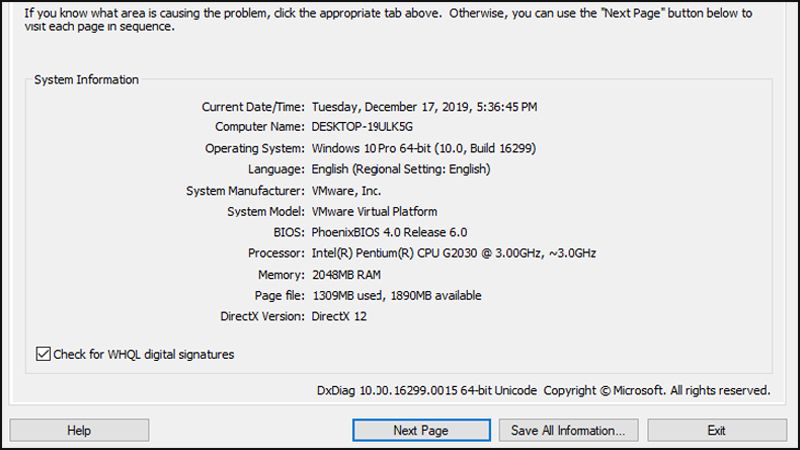800x450 pixels.
Task: Click the System Manufacturer value VMware, Inc.
Action: [x=346, y=190]
